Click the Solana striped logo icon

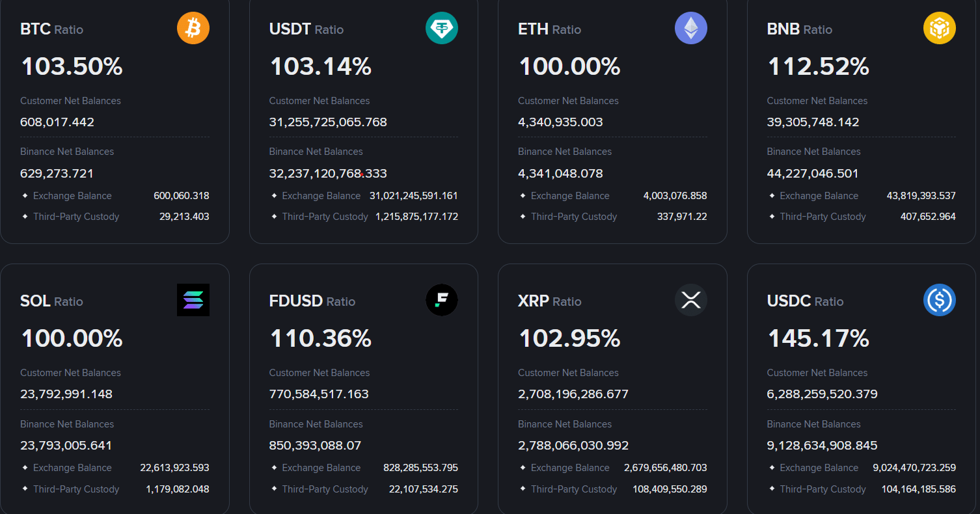coord(193,300)
